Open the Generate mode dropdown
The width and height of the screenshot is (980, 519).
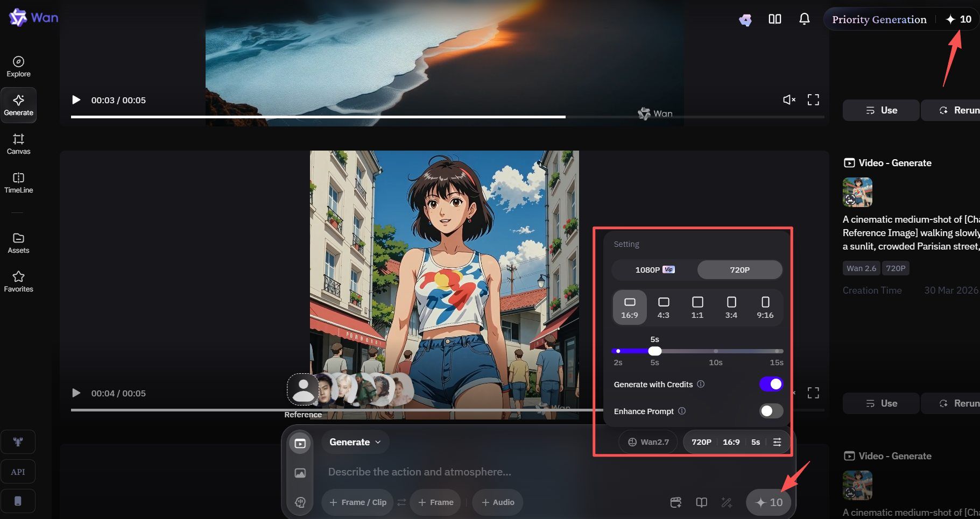coord(355,442)
